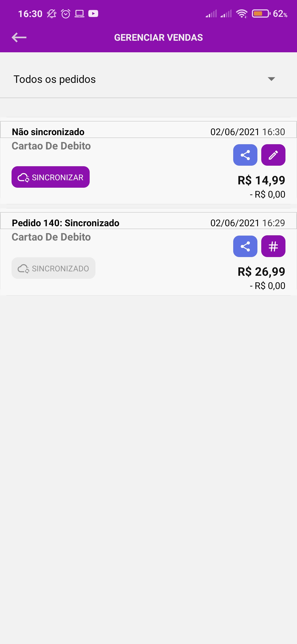Tap the 02/06/2021 16:30 timestamp
The image size is (297, 644).
248,132
